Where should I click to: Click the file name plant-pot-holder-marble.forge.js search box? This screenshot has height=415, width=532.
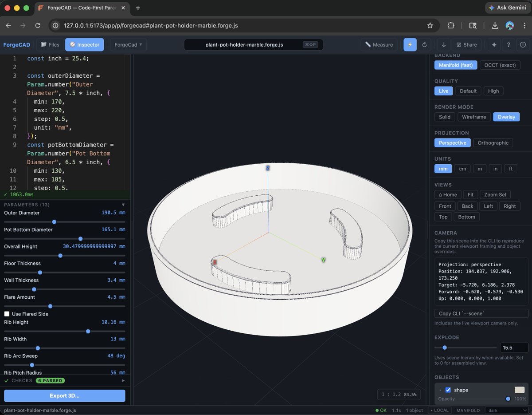click(254, 44)
